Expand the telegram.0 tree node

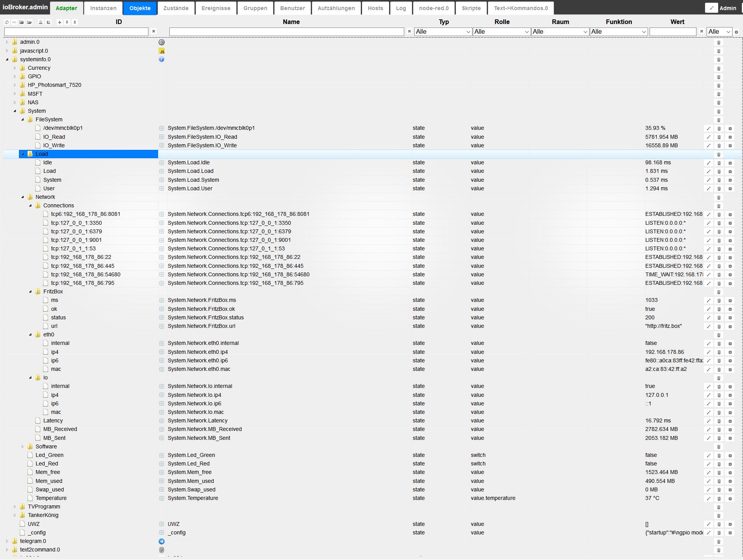tap(7, 541)
